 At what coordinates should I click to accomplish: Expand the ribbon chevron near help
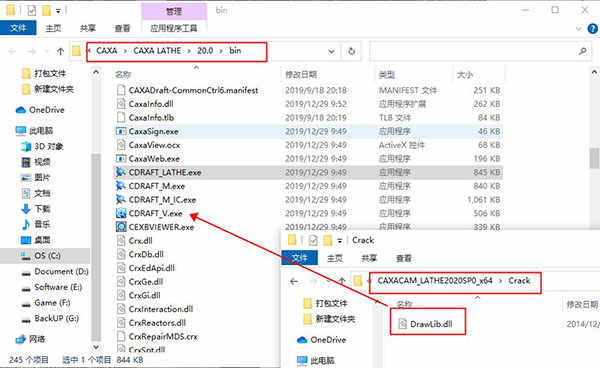pos(579,29)
